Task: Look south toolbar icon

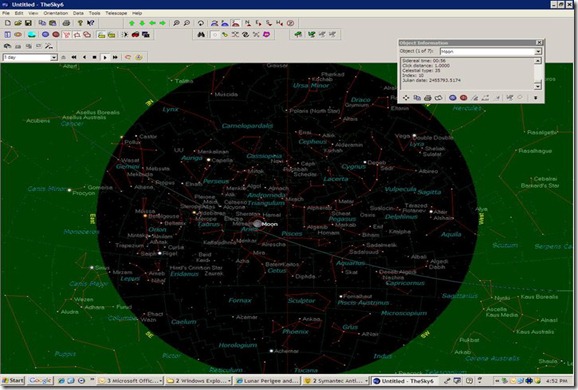Action: 269,23
